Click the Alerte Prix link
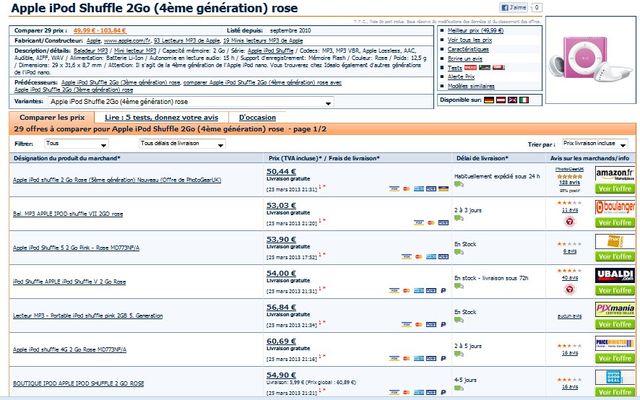Screen dimensions: 640x400 (x=461, y=77)
